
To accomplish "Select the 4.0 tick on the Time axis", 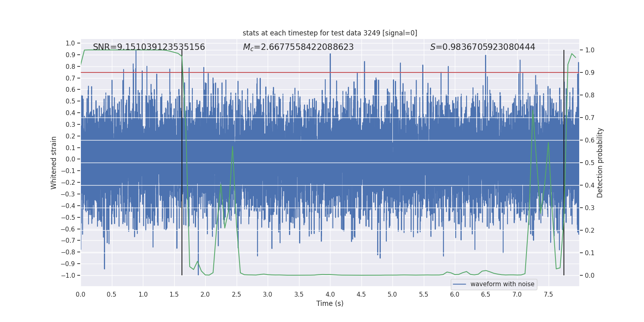I will pyautogui.click(x=330, y=294).
